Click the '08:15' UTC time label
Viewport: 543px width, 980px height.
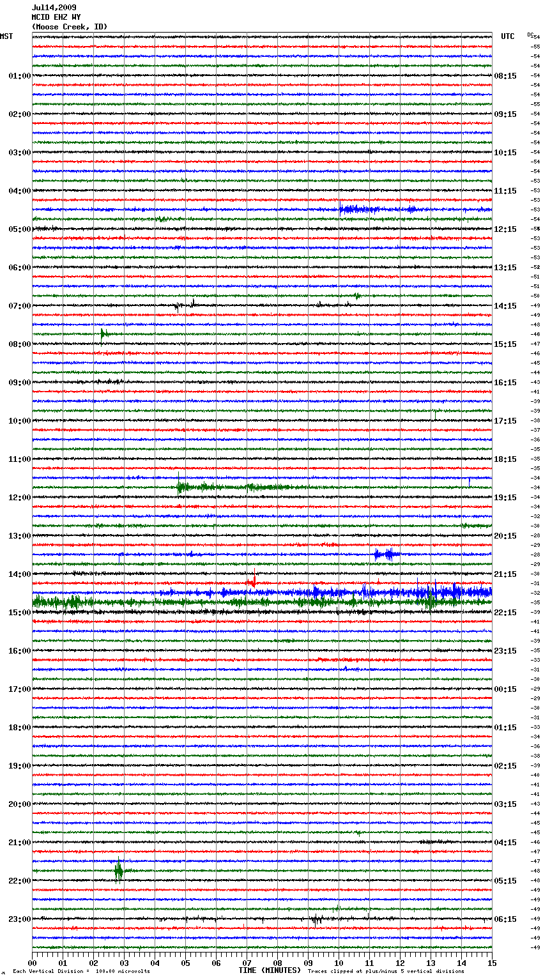point(505,76)
